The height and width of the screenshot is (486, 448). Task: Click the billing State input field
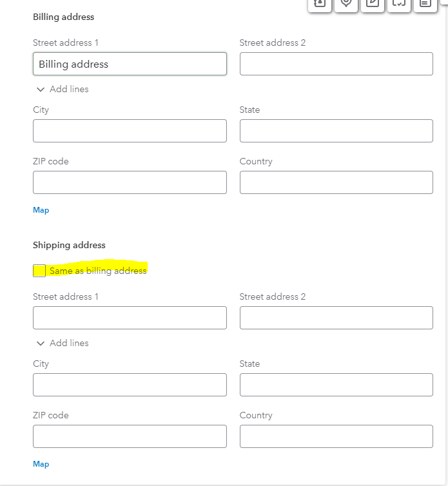click(336, 131)
